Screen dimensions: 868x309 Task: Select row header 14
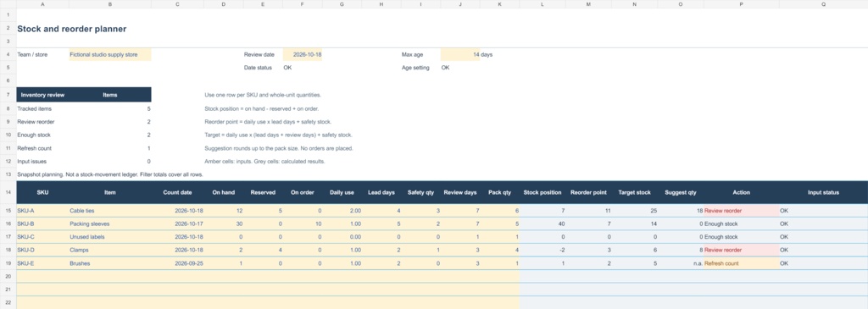(8, 192)
